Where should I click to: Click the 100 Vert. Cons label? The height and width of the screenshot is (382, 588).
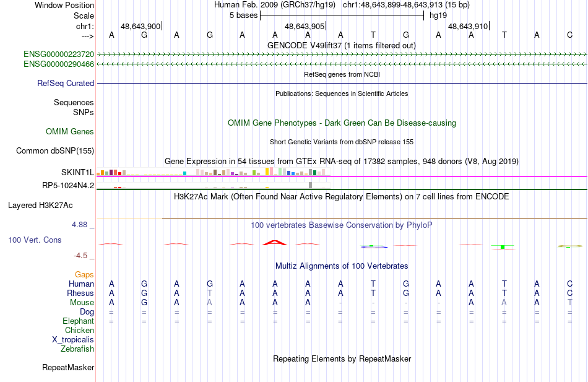click(x=35, y=240)
